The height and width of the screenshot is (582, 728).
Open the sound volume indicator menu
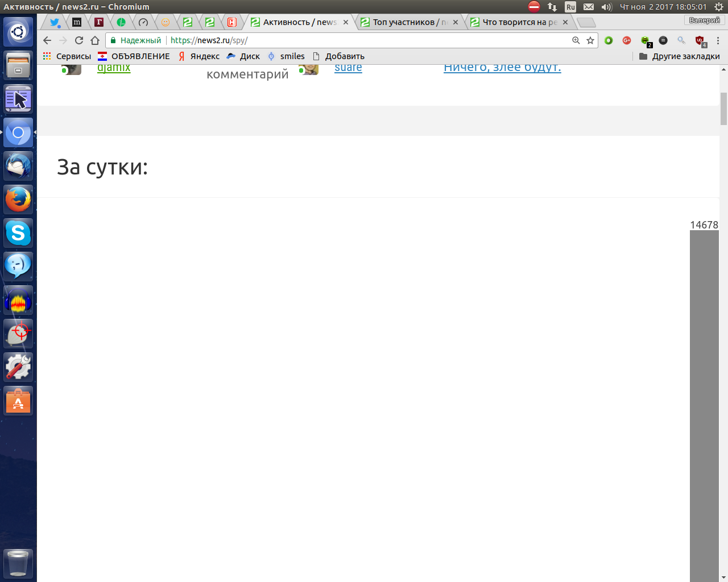pyautogui.click(x=606, y=7)
